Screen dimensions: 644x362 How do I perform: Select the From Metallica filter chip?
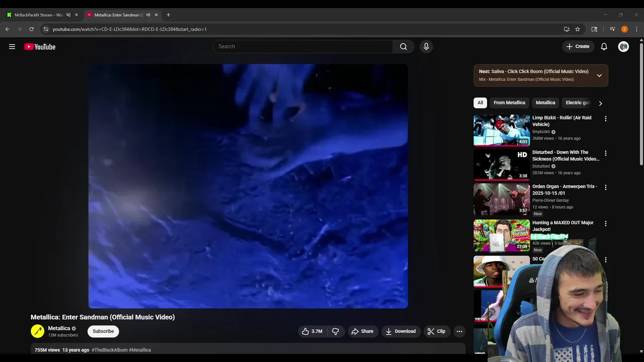[x=509, y=103]
